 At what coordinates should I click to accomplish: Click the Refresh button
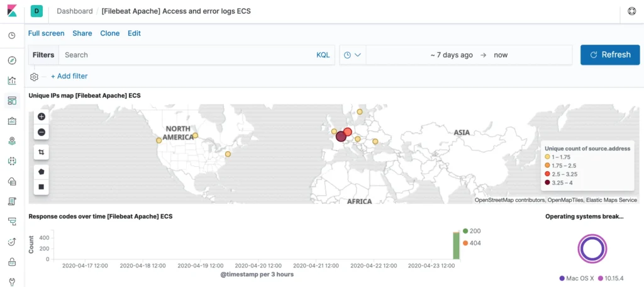click(x=610, y=55)
